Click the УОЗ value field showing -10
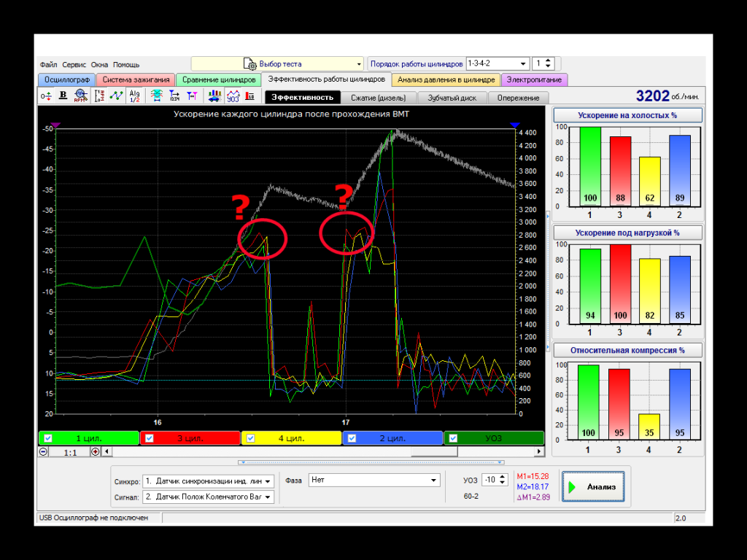747x560 pixels. coord(490,480)
